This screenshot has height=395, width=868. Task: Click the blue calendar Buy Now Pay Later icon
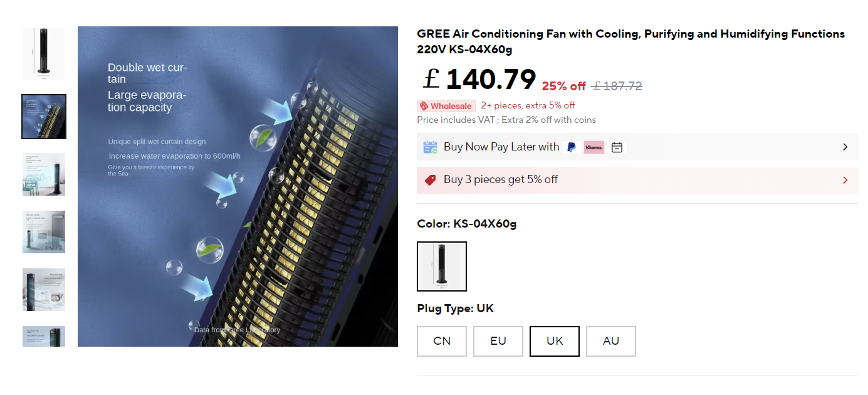(x=430, y=147)
